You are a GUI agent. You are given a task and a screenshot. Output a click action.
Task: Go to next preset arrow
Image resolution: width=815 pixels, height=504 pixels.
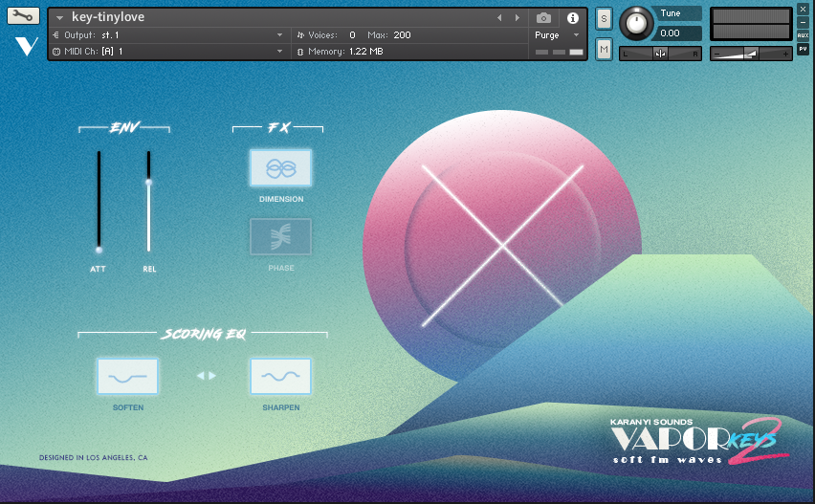[x=518, y=17]
